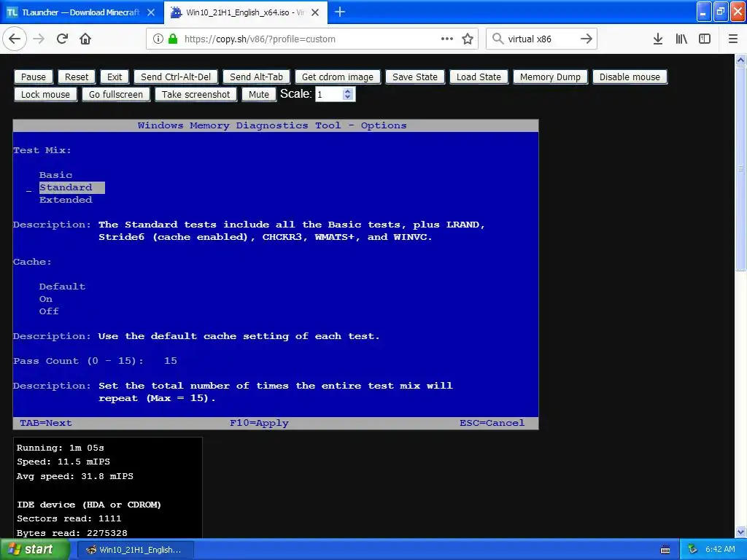
Task: Click the Lock mouse button
Action: (x=45, y=95)
